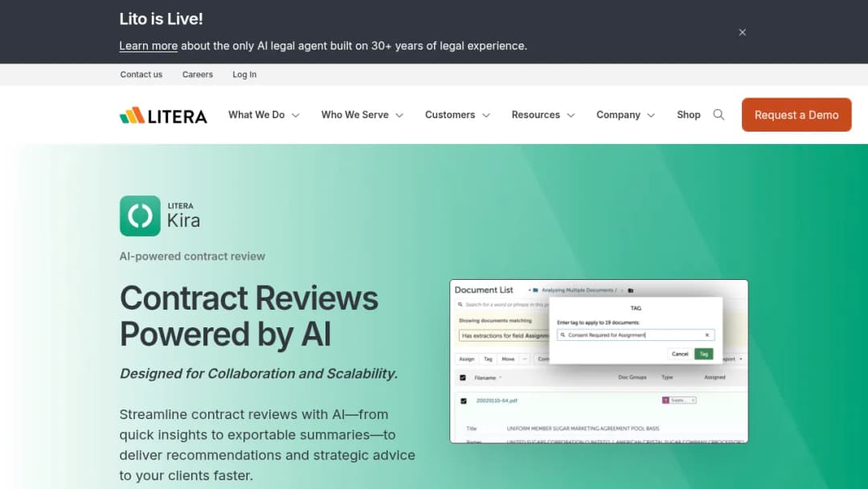Visit the Careers page
Screen dimensions: 868x489
(x=198, y=74)
